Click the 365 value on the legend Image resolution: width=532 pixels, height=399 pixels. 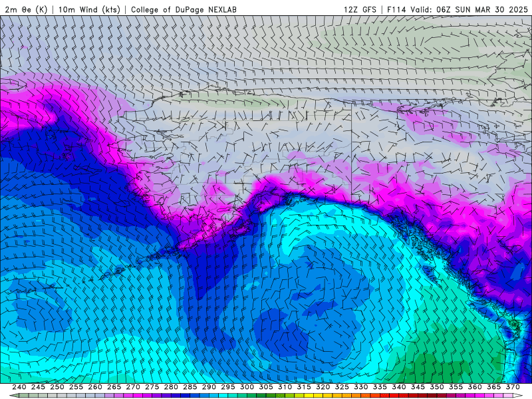coord(494,387)
